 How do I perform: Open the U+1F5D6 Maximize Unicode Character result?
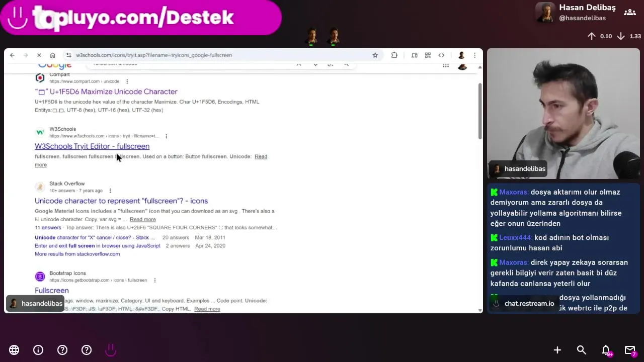[106, 92]
